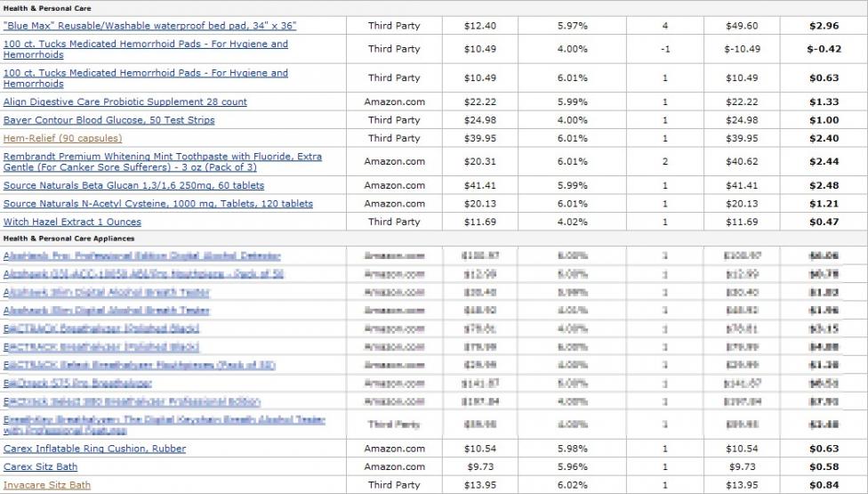Select the $-10.49 revenue cell
Screen dimensions: 868x494
click(742, 49)
